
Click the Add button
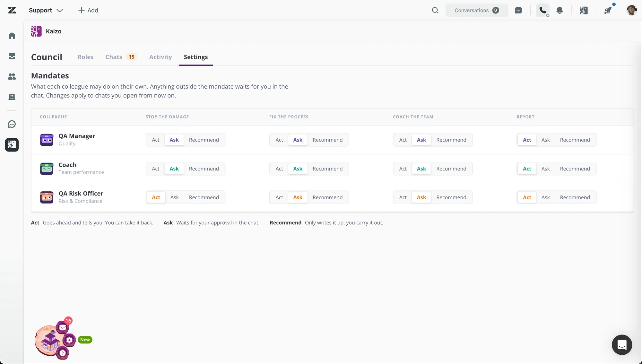tap(88, 10)
